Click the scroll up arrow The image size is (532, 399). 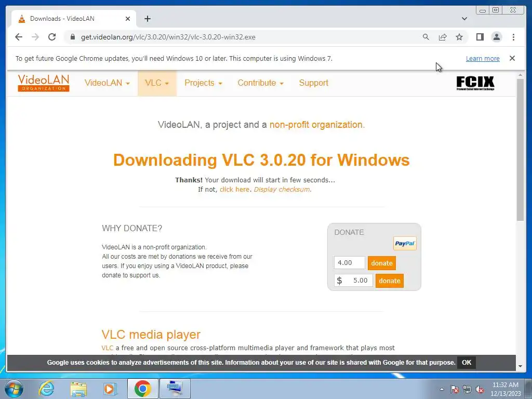point(521,75)
